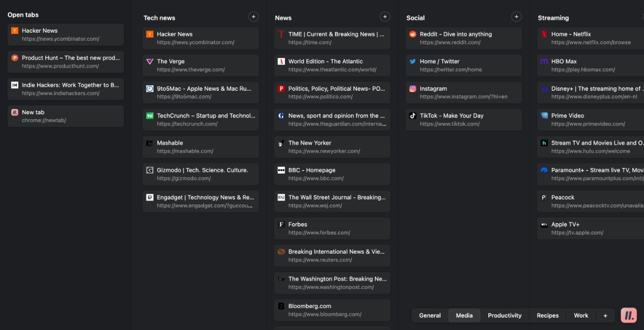Add a tab to the News column
Screen dimensions: 644x330
click(x=385, y=17)
